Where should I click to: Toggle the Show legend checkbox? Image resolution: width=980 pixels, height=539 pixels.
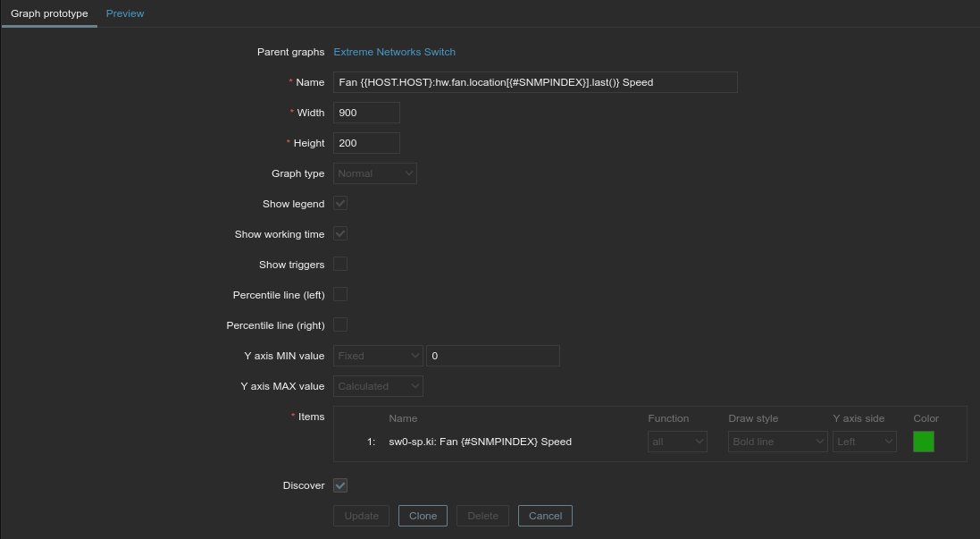(x=340, y=204)
